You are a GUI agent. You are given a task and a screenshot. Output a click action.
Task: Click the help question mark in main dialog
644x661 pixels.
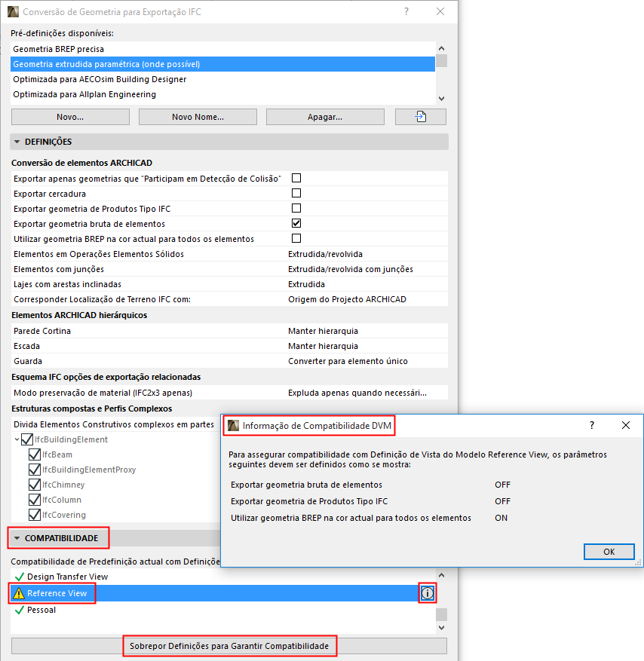point(406,12)
